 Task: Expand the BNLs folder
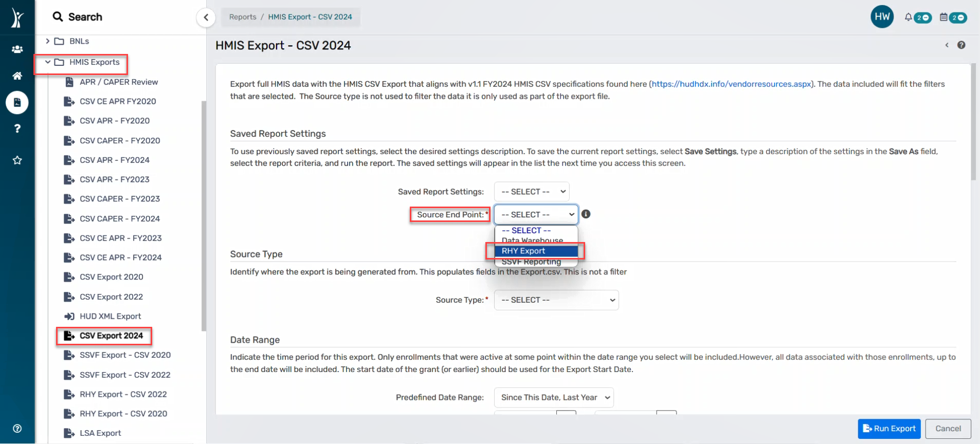click(x=48, y=41)
